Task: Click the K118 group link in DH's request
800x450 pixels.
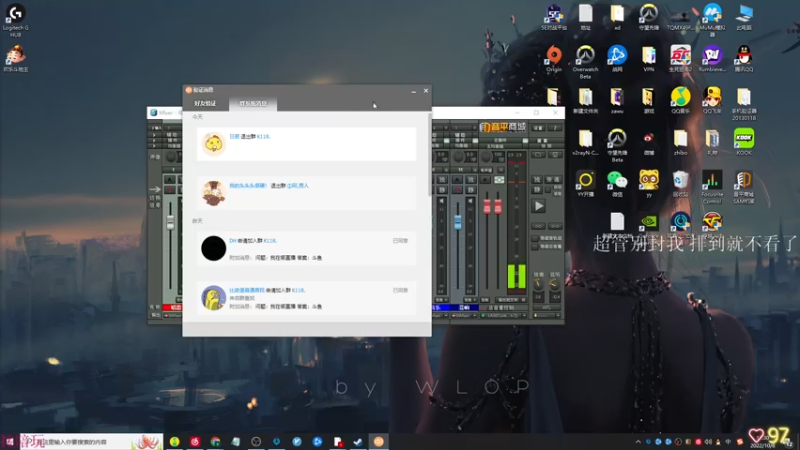Action: [x=270, y=241]
